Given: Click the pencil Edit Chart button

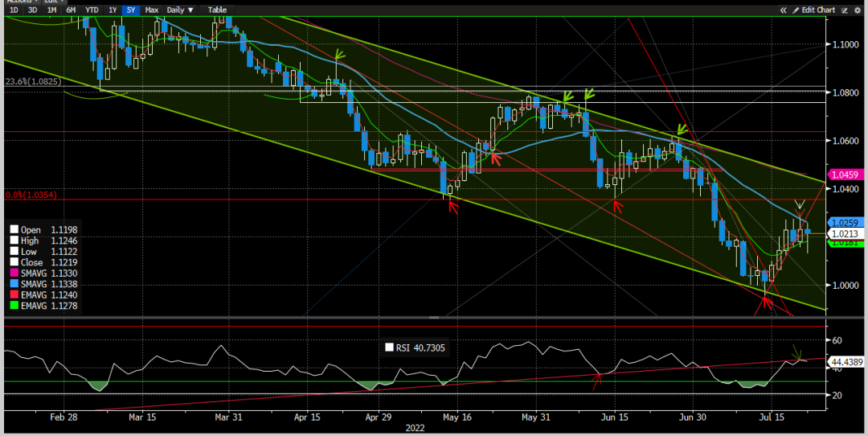Looking at the screenshot, I should tap(813, 10).
